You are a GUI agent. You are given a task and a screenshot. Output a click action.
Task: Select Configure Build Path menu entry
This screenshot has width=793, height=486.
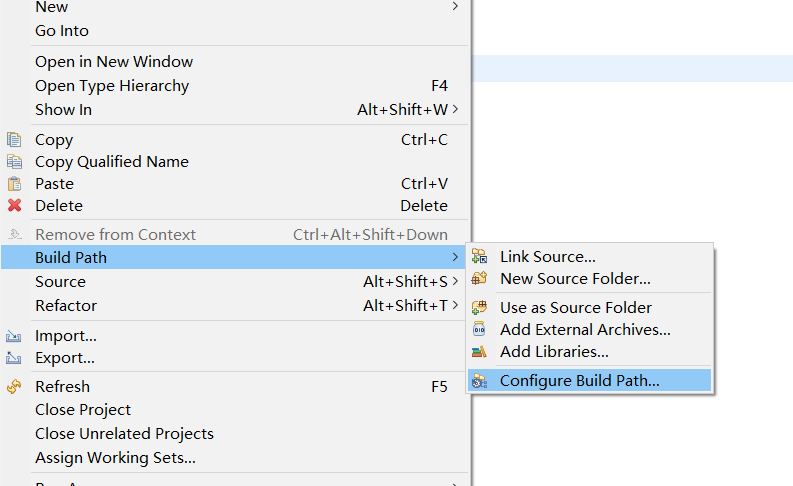579,381
